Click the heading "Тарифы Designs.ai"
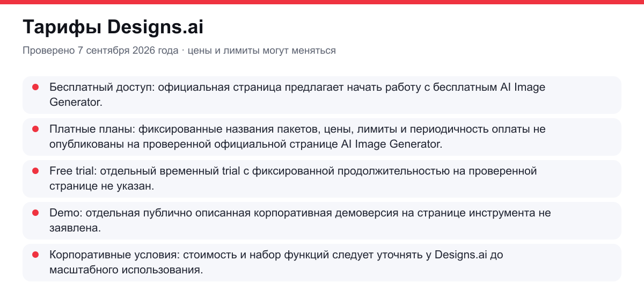The width and height of the screenshot is (644, 304). pyautogui.click(x=113, y=27)
